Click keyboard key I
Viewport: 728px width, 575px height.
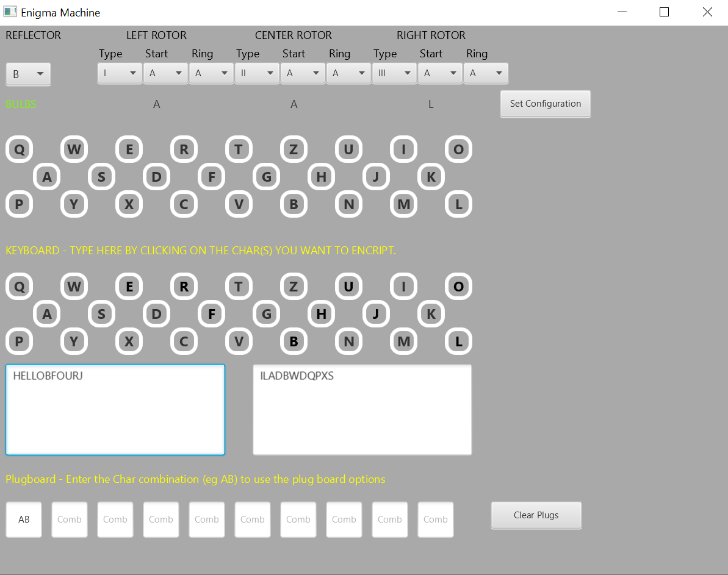403,287
